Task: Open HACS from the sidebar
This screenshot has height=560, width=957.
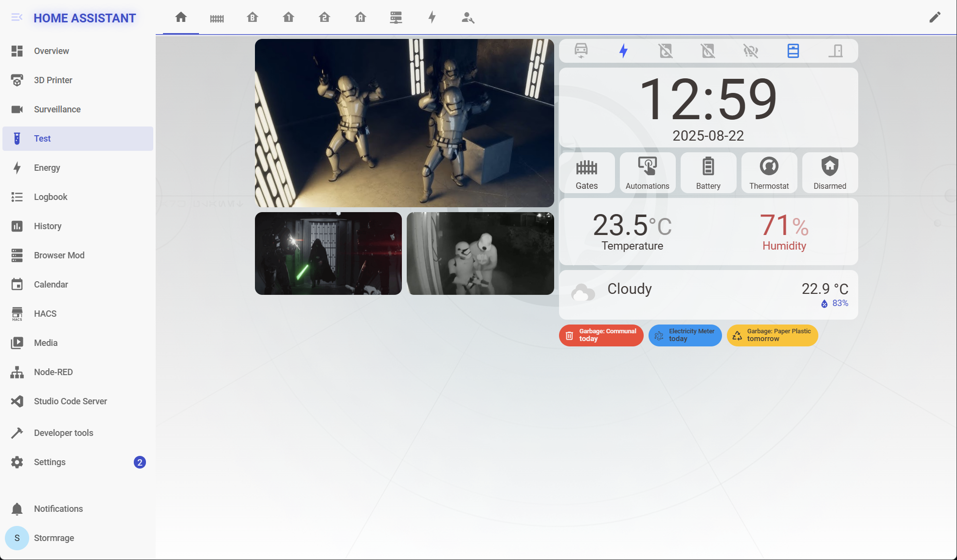Action: tap(78, 314)
